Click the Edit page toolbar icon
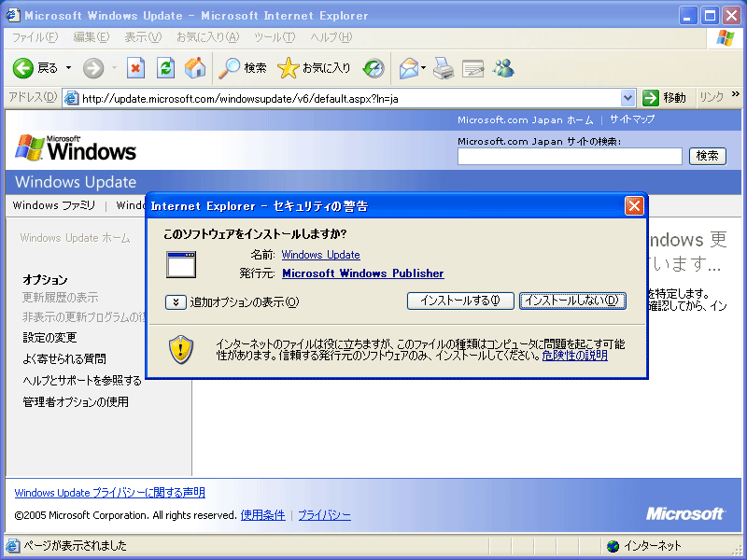Image resolution: width=747 pixels, height=560 pixels. [473, 69]
